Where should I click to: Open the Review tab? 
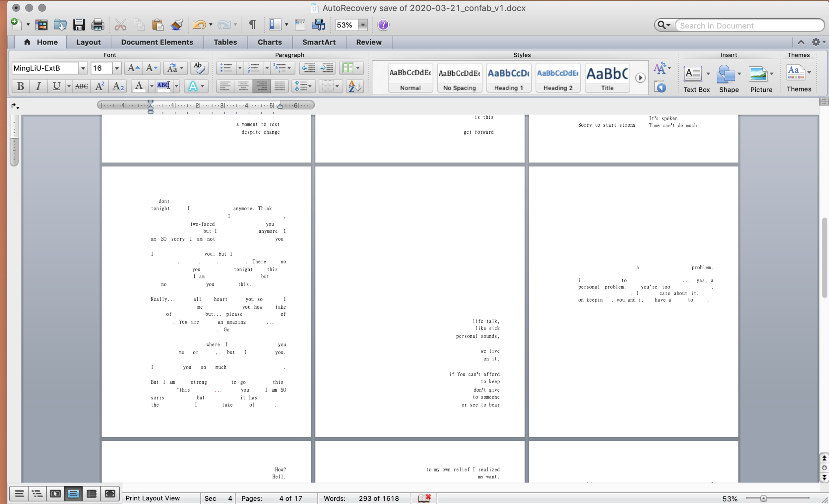coord(369,42)
